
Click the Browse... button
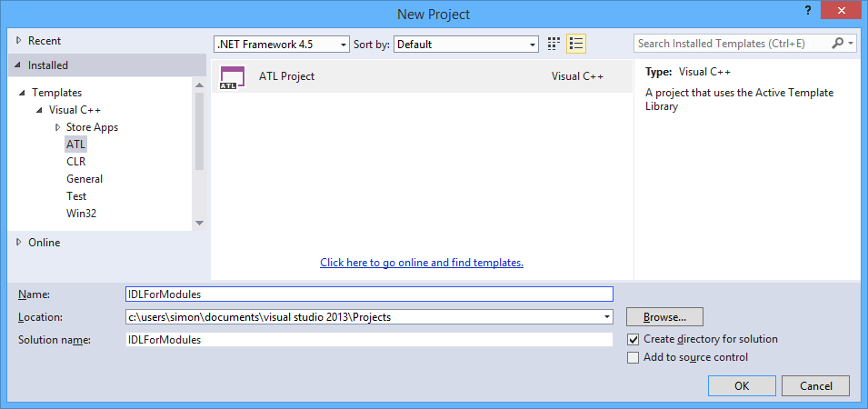(664, 317)
